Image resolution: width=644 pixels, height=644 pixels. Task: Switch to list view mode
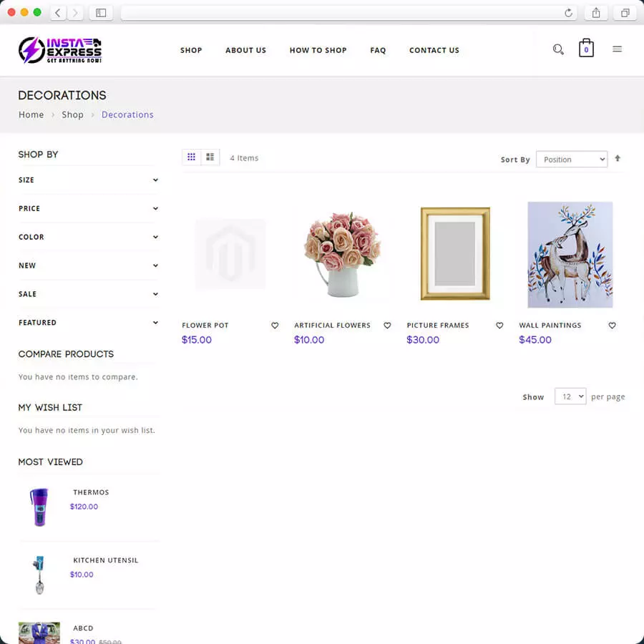210,157
